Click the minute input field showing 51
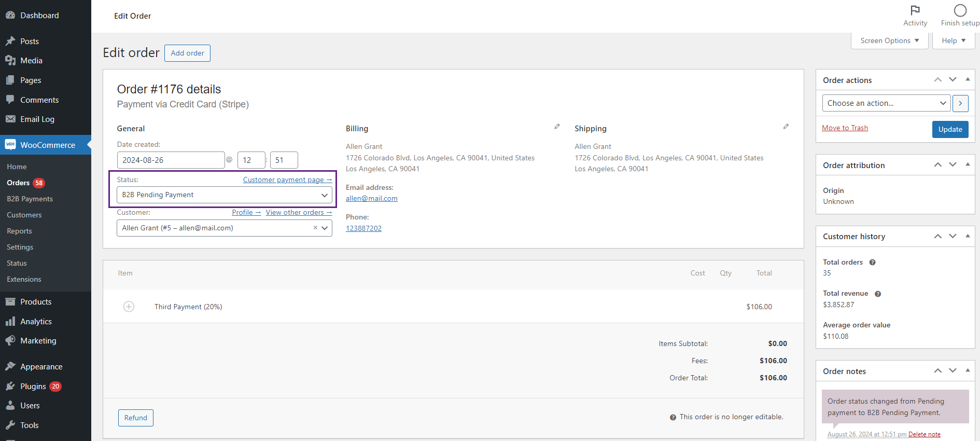 [x=284, y=160]
